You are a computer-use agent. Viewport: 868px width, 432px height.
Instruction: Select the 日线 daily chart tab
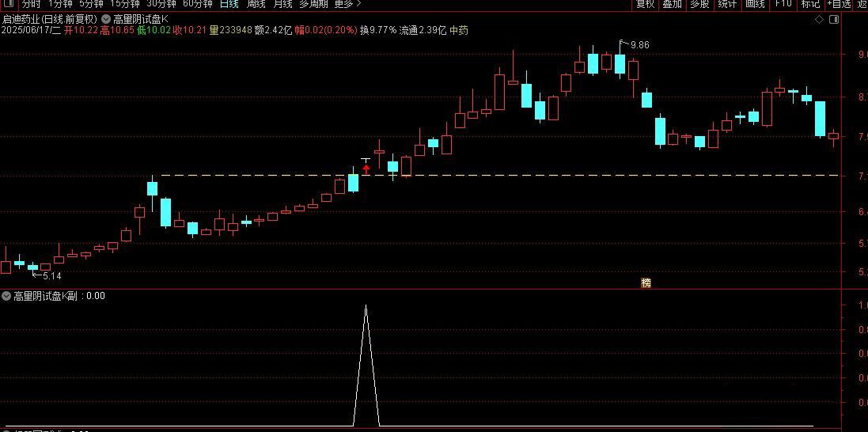pos(229,4)
